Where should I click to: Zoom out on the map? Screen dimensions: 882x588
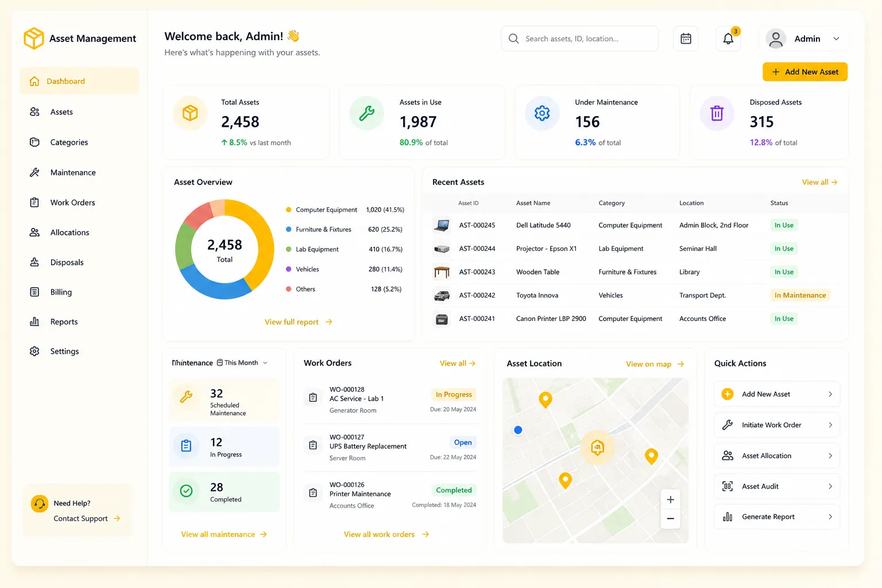(670, 519)
